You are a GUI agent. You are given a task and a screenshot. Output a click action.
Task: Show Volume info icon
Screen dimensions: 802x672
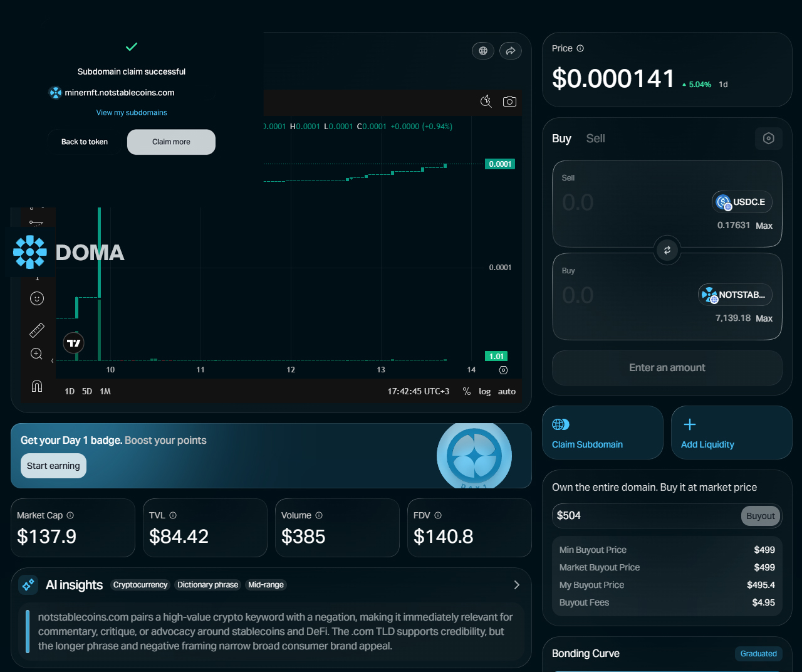[319, 515]
